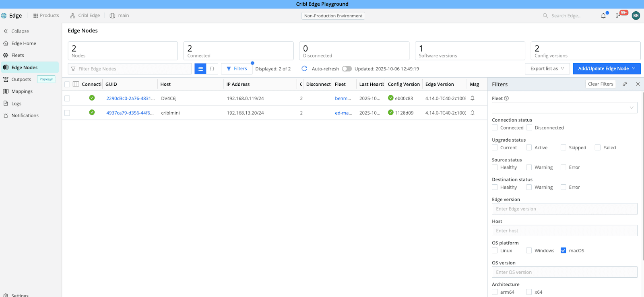644x297 pixels.
Task: Open Mappings in the sidebar
Action: [x=22, y=91]
